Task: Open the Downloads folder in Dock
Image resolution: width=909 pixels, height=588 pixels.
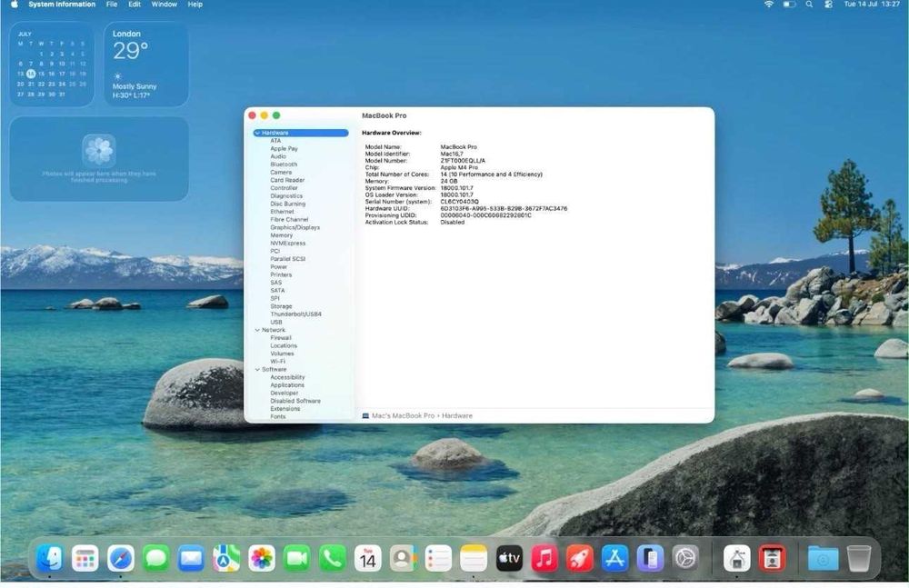Action: pos(823,559)
